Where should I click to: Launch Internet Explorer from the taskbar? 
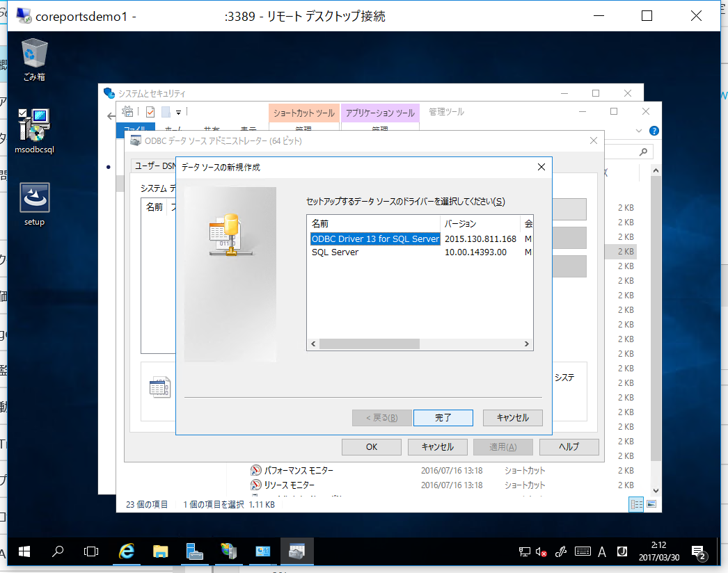click(126, 551)
